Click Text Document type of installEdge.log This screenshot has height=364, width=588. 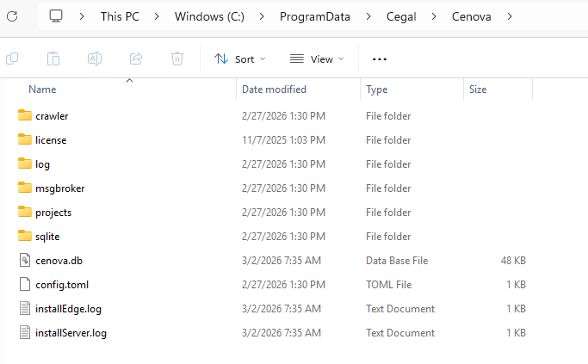400,309
